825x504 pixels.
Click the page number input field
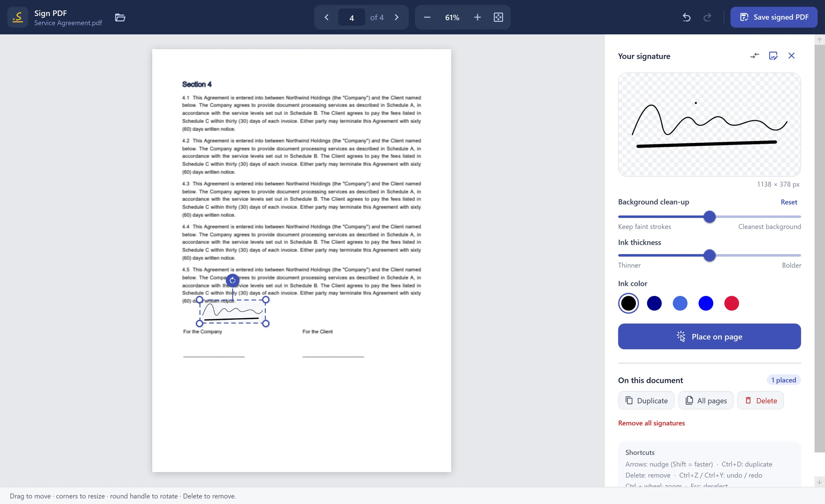352,17
